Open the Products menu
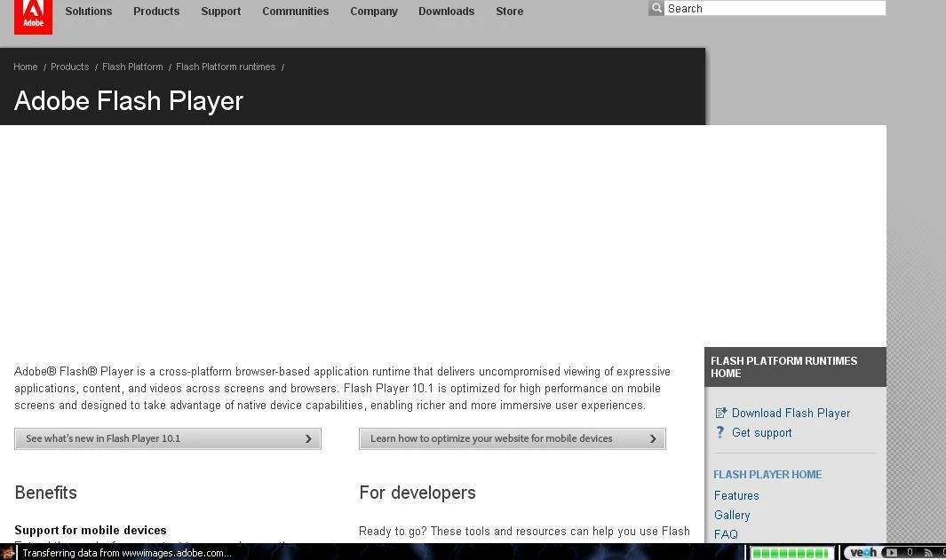 coord(156,11)
